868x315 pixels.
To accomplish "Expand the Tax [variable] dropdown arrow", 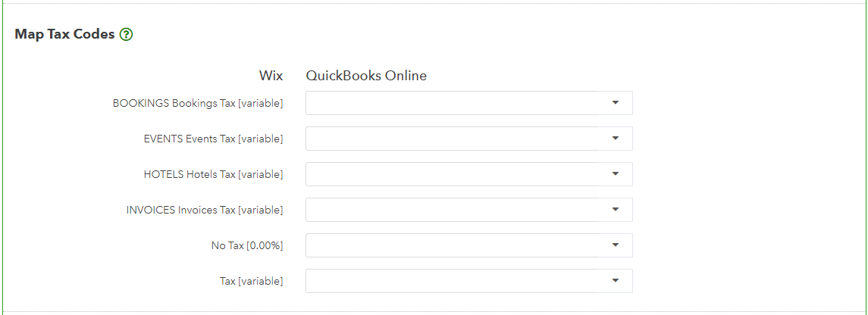I will tap(615, 281).
